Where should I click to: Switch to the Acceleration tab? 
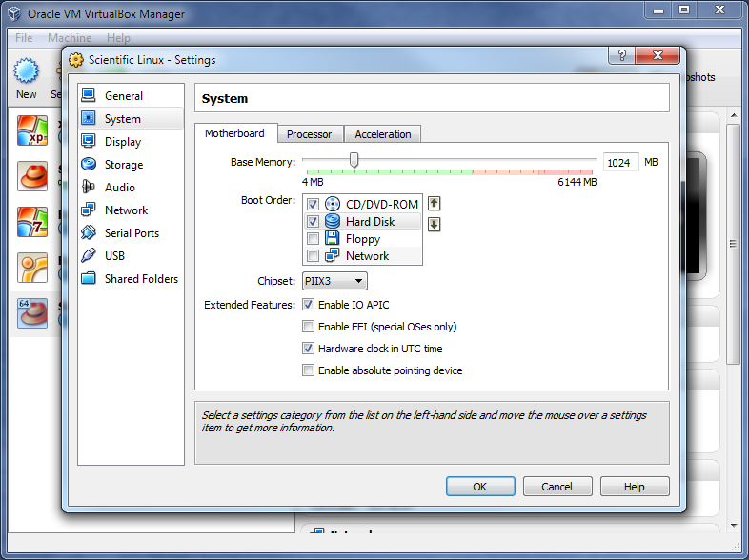pos(383,134)
